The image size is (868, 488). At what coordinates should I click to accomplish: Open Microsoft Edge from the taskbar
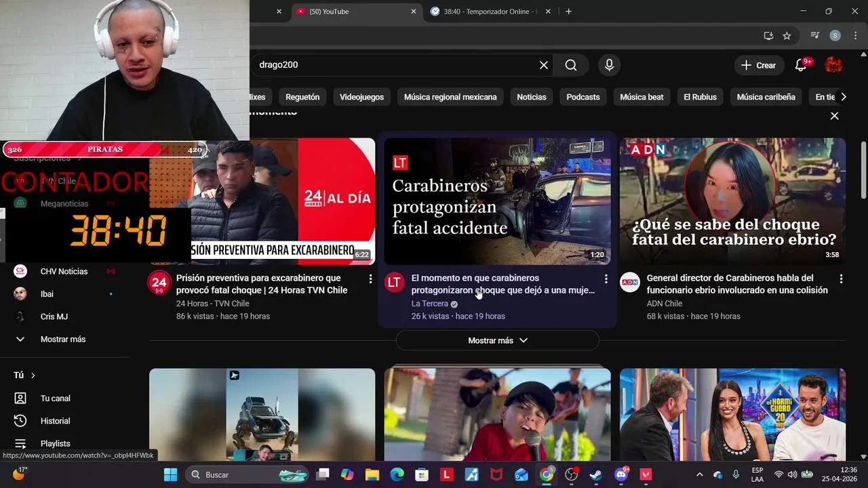pos(397,474)
